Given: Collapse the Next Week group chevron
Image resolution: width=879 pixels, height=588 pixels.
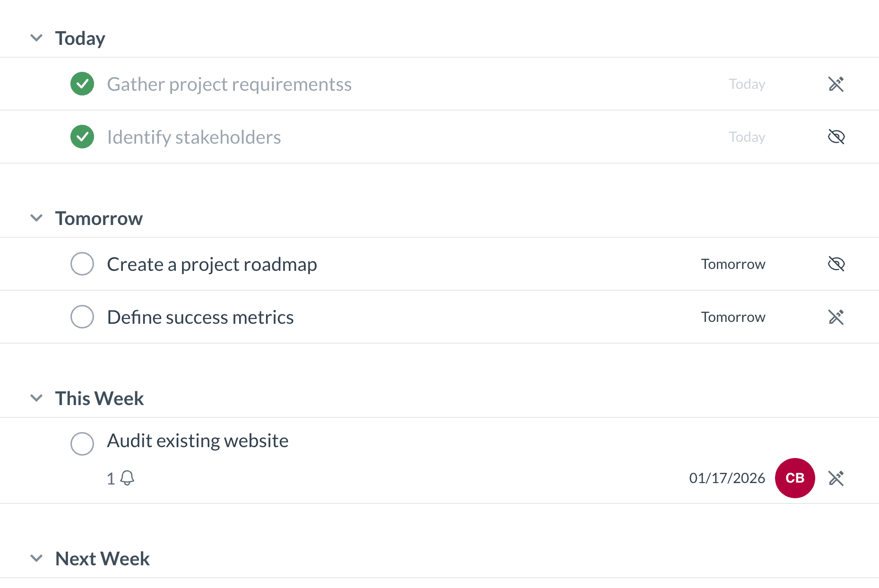Looking at the screenshot, I should [36, 558].
